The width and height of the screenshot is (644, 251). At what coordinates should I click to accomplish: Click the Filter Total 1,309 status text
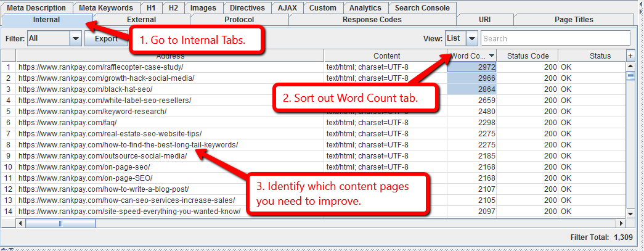pos(603,237)
